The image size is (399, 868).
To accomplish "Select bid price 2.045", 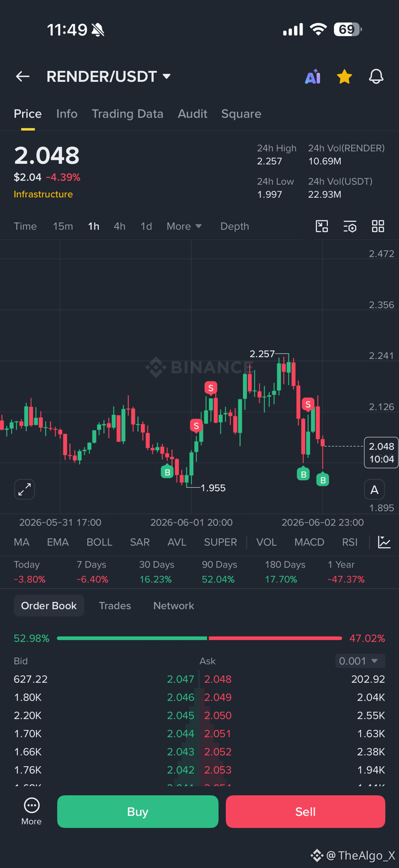I will pyautogui.click(x=181, y=716).
